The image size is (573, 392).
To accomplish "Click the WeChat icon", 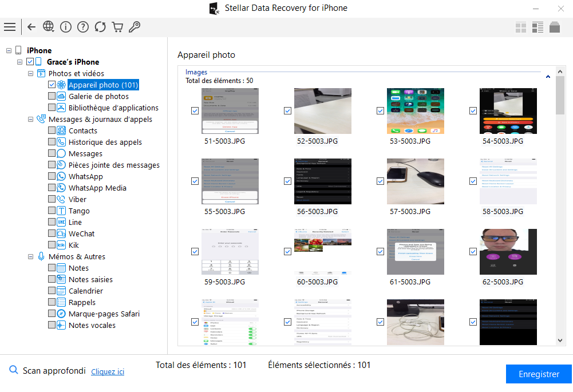I will 61,234.
